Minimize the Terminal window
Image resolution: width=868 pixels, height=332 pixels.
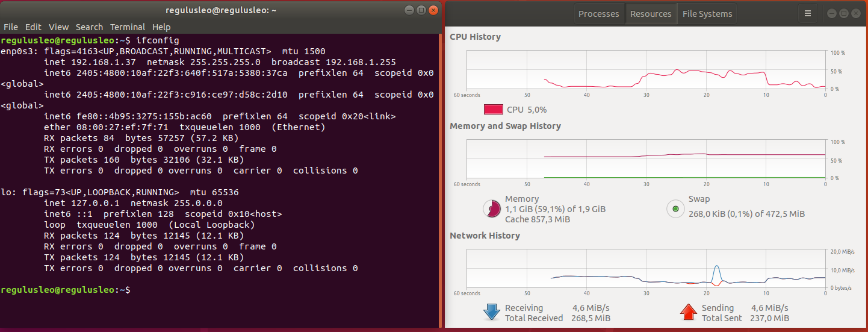[409, 10]
